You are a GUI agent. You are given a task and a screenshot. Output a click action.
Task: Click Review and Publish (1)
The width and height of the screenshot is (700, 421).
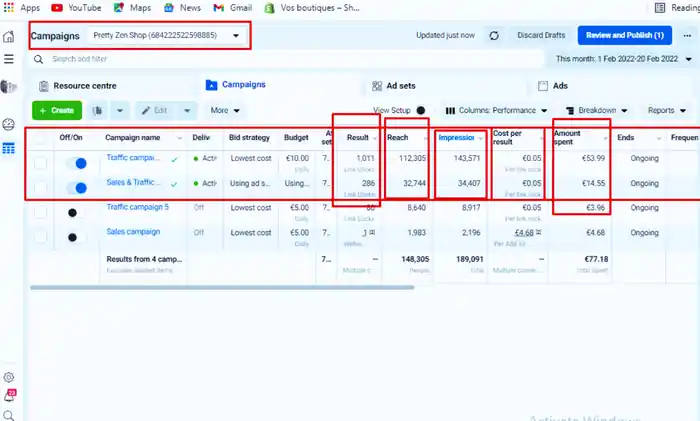625,35
